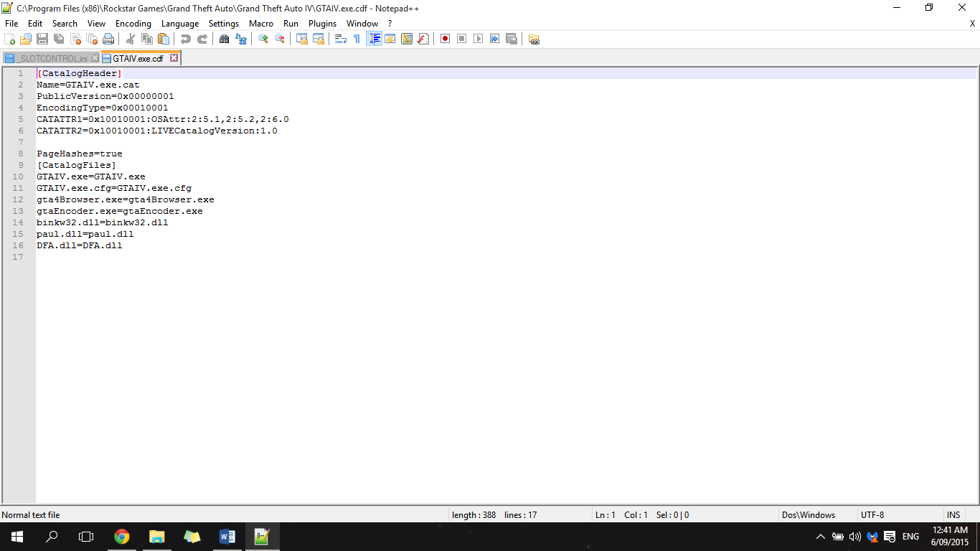This screenshot has width=980, height=551.
Task: Open the taskbar clock showing 12:41 AM
Action: [951, 537]
